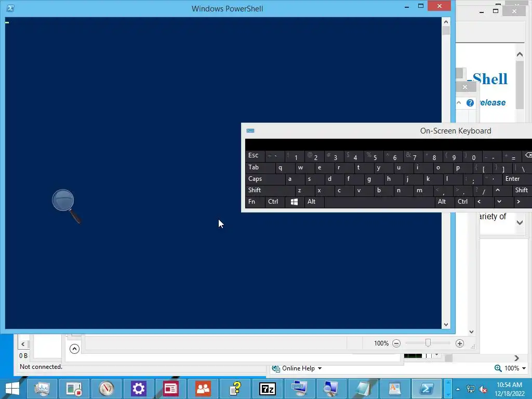Collapse caret left of help icon
Screen dimensions: 532x399
[x=459, y=102]
